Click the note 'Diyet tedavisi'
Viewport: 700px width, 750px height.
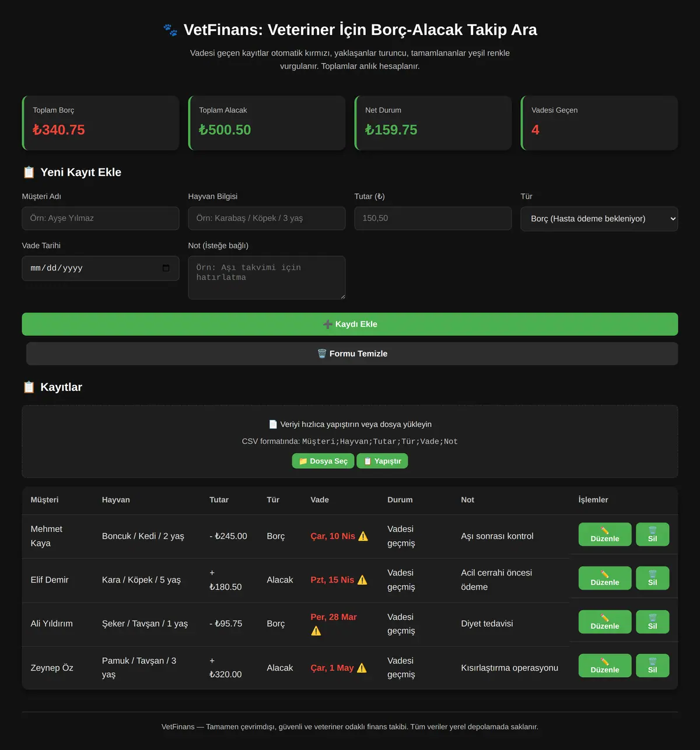point(487,623)
